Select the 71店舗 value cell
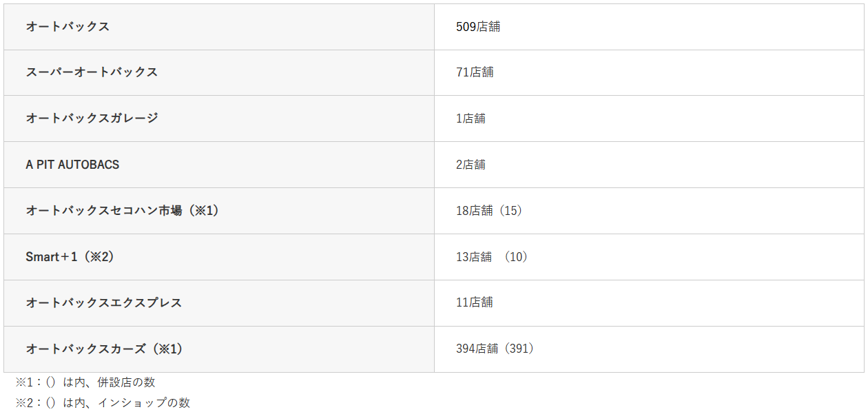Viewport: 868px width, 412px height. (x=475, y=72)
